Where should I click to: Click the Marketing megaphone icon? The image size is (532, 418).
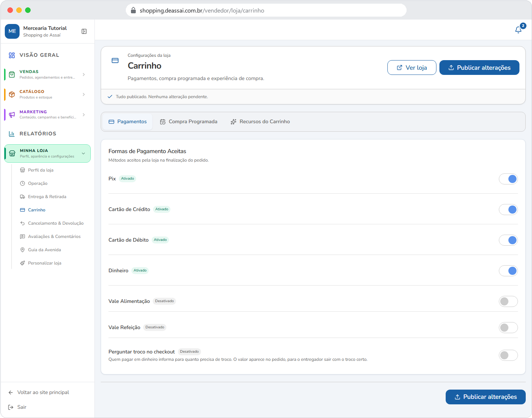[12, 115]
